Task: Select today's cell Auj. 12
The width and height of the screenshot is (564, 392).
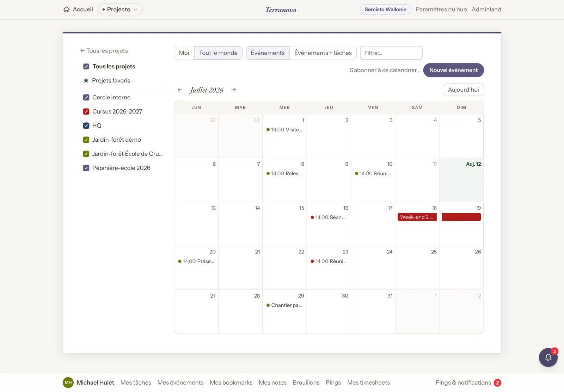Action: pyautogui.click(x=461, y=180)
